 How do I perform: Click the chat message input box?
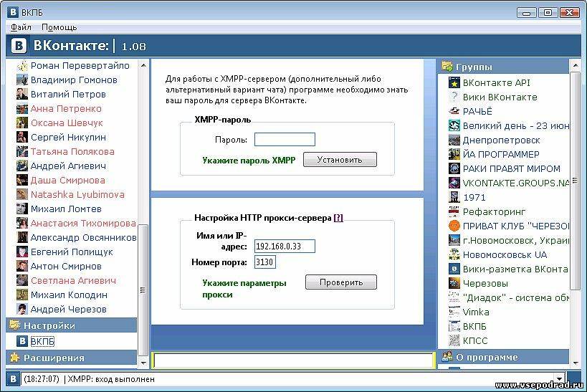pyautogui.click(x=294, y=360)
